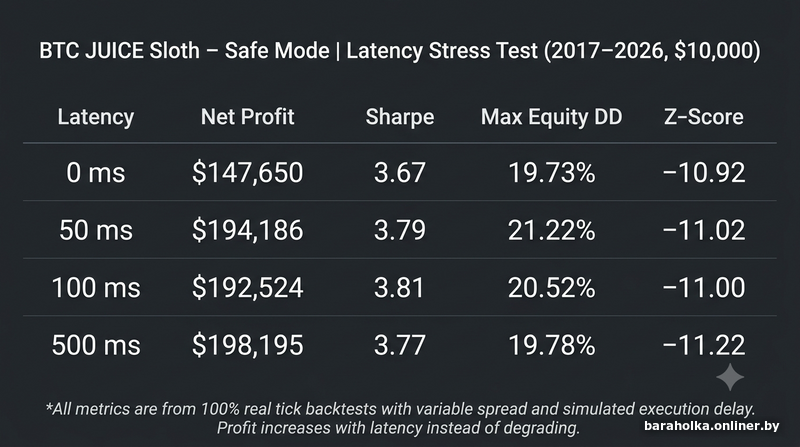Click the BTC JUICE Sloth title text
This screenshot has height=447, width=800.
coord(399,51)
